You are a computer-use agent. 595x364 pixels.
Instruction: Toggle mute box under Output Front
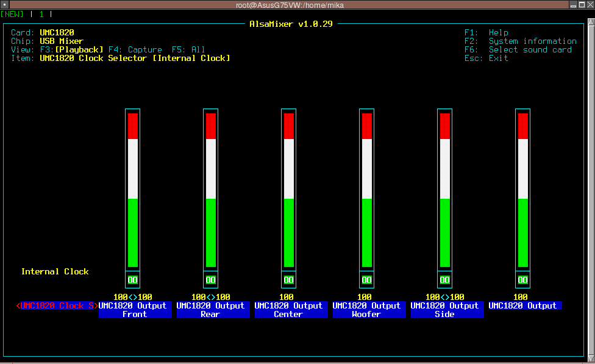[x=132, y=280]
